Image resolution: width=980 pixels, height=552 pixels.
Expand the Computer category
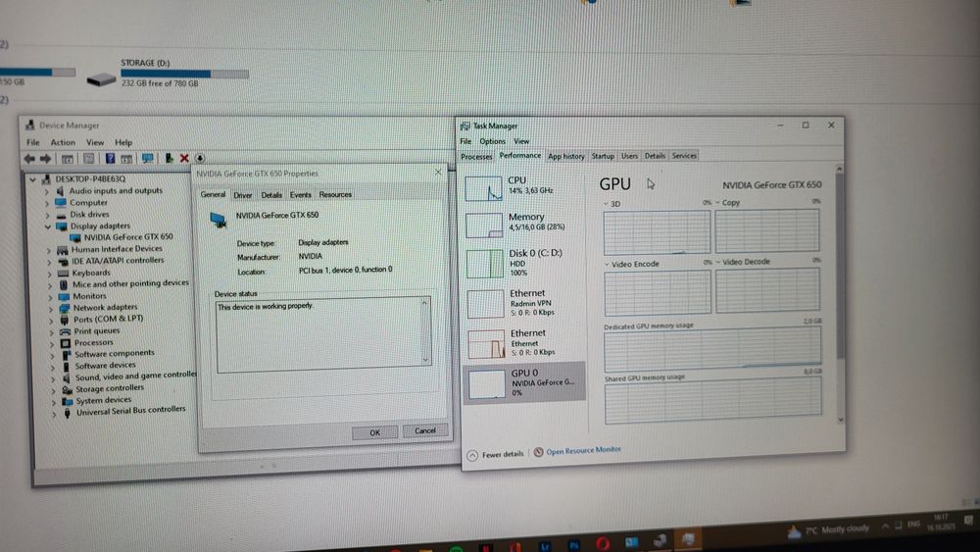(47, 203)
